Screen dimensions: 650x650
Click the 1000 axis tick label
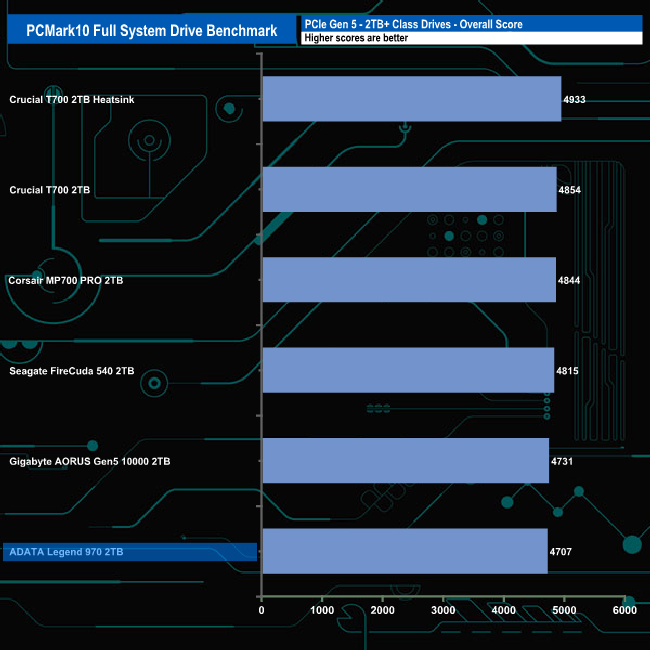pos(322,610)
